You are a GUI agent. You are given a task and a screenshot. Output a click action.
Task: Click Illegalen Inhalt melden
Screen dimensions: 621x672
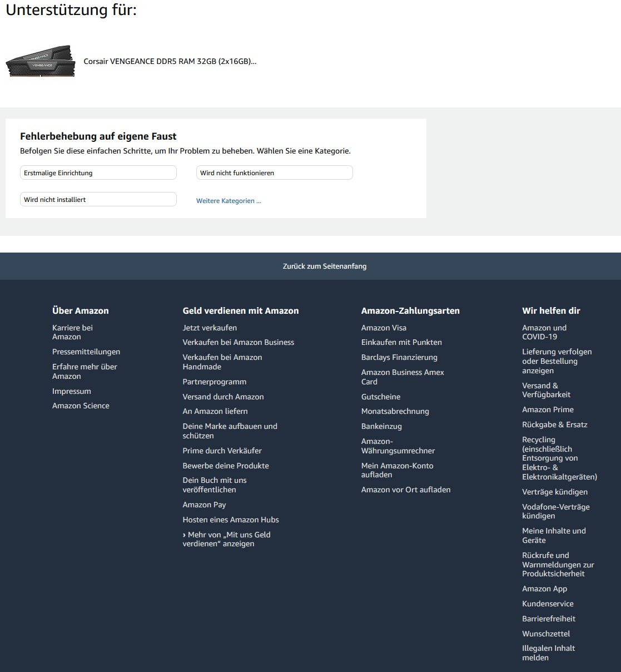(x=549, y=653)
